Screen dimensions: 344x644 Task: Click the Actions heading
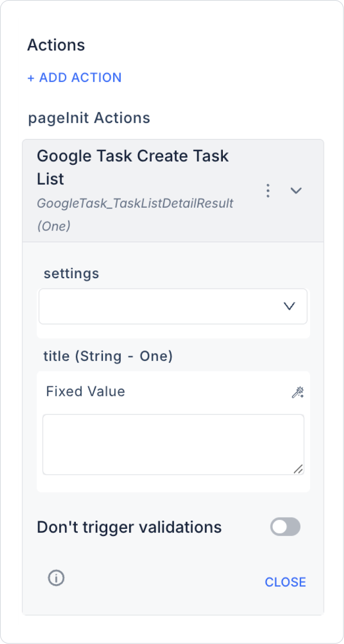56,45
